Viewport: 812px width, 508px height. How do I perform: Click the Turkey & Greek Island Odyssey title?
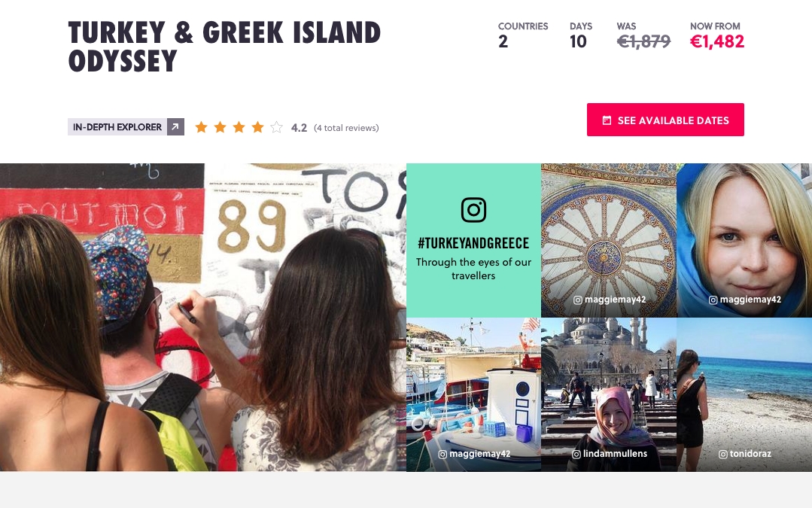[224, 47]
